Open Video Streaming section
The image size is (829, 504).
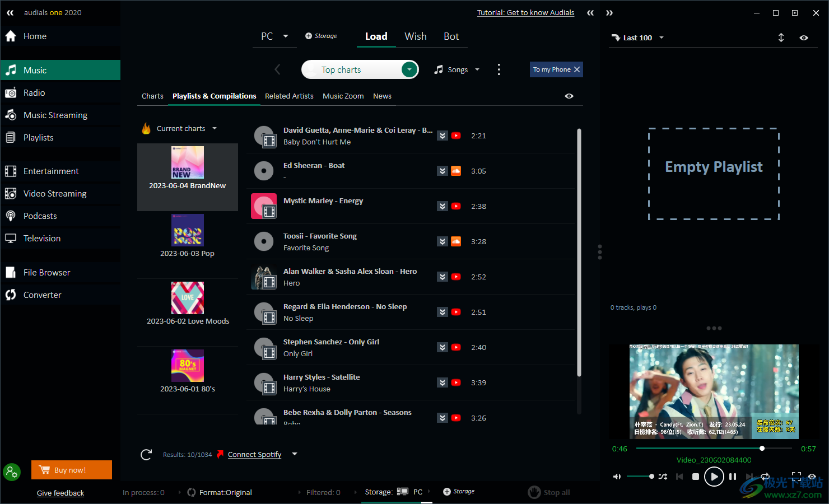coord(60,194)
